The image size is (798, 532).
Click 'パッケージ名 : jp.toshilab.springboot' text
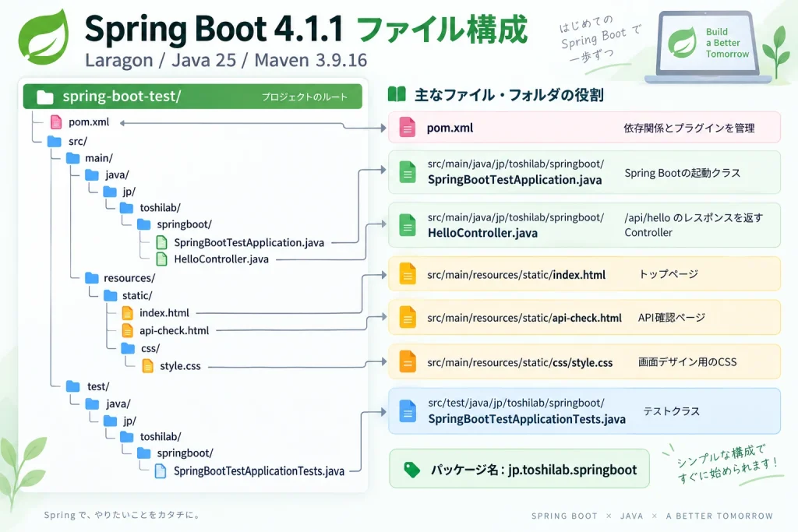(534, 470)
